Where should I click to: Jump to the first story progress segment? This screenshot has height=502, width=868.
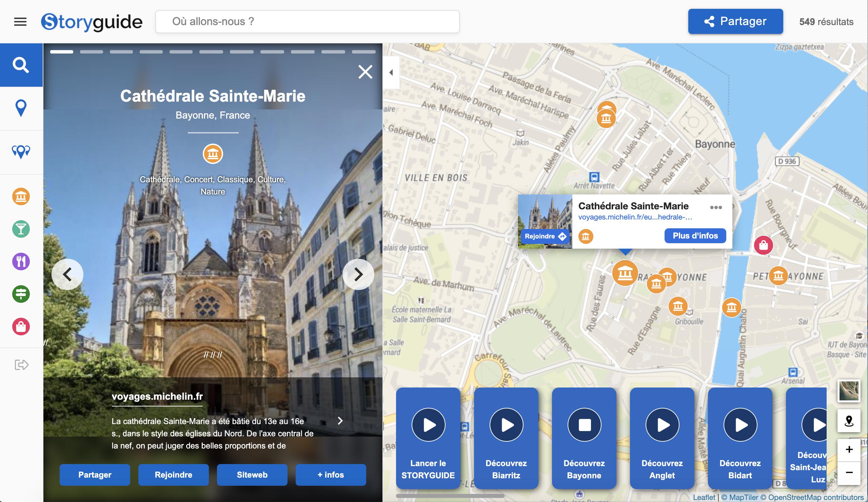point(62,51)
